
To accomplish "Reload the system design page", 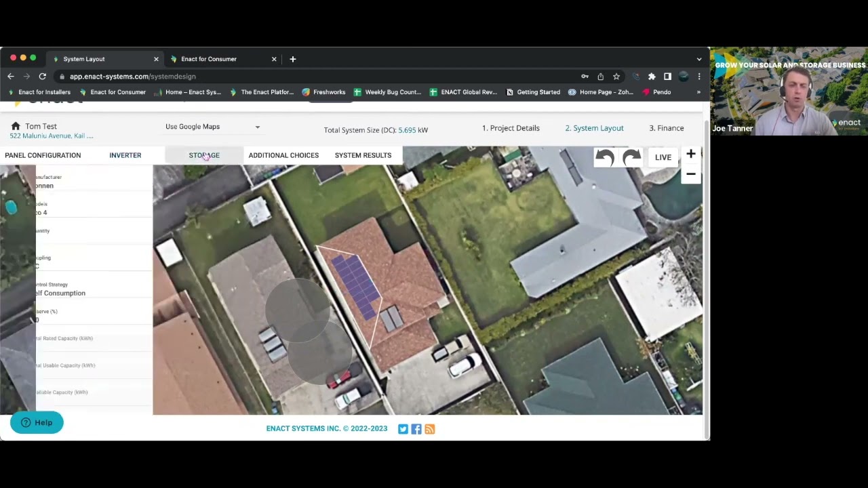I will point(43,77).
